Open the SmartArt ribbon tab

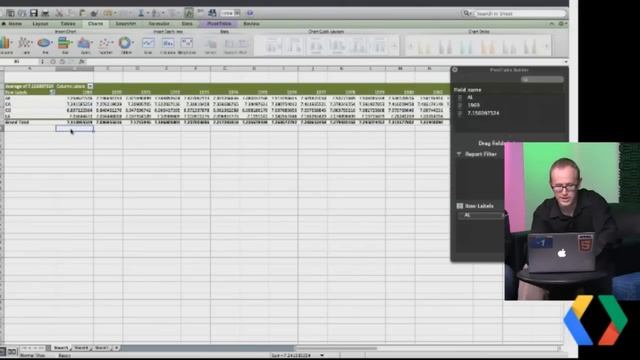[125, 24]
